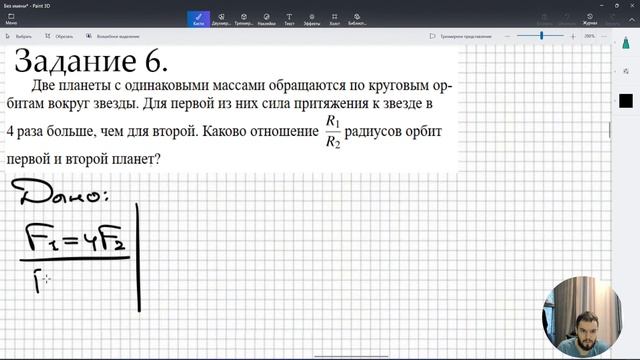Click the vertical canvas scrollbar

coord(610,130)
